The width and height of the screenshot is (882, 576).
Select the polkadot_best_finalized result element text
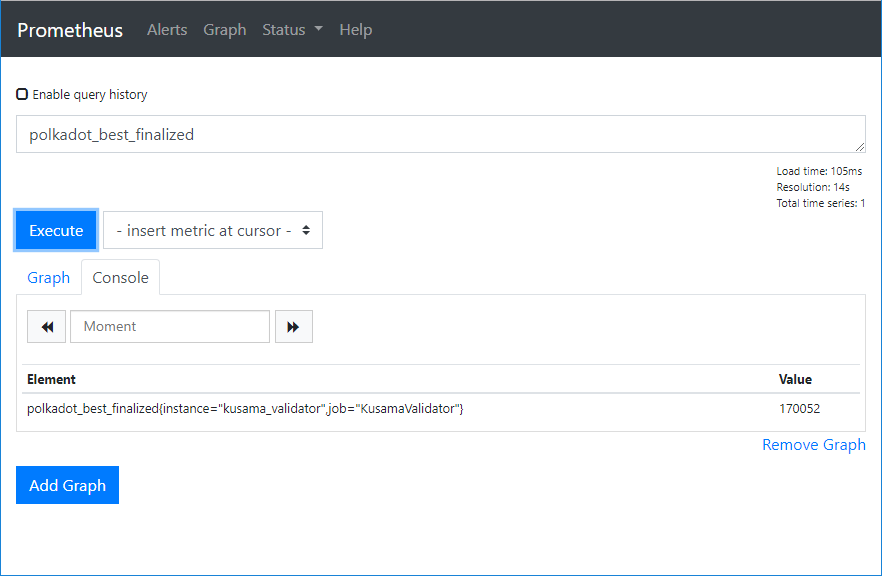[245, 408]
